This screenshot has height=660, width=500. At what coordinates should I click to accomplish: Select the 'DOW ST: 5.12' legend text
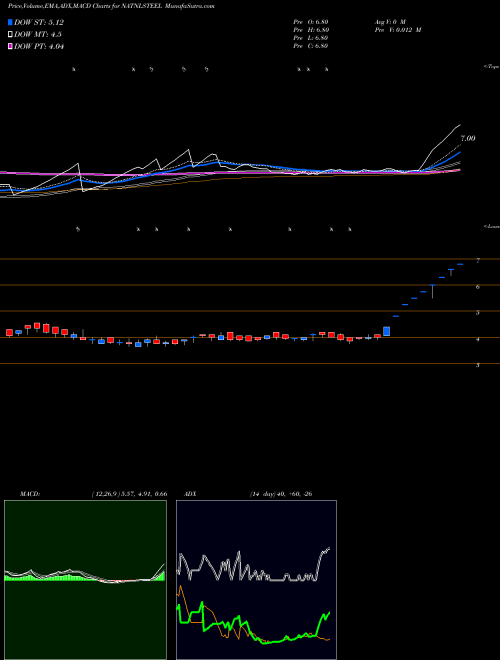pos(39,23)
